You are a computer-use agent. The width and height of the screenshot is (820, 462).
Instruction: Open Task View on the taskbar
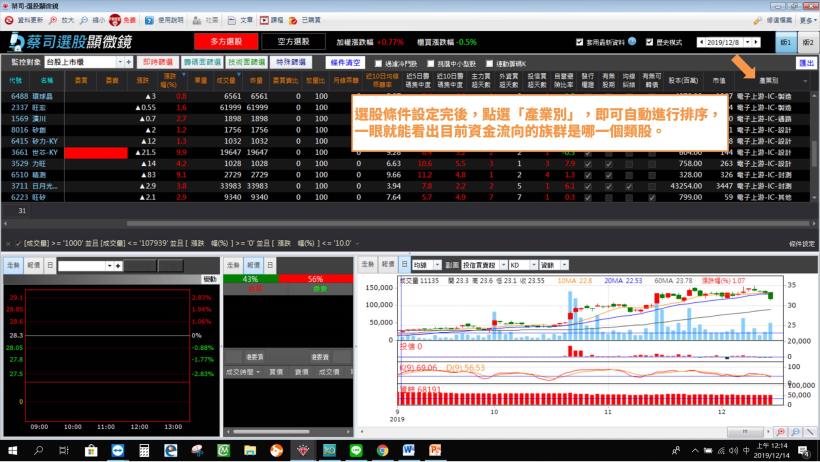point(64,450)
